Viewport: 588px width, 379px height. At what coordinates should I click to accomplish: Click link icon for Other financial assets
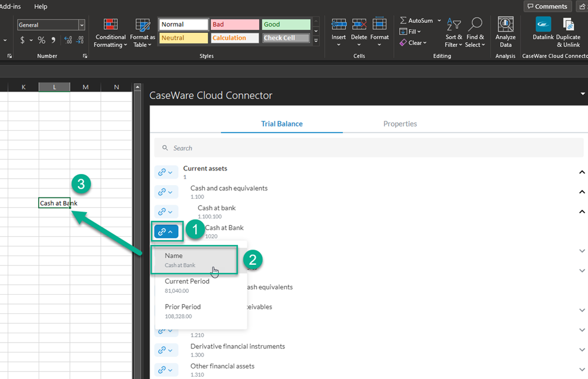pos(166,370)
